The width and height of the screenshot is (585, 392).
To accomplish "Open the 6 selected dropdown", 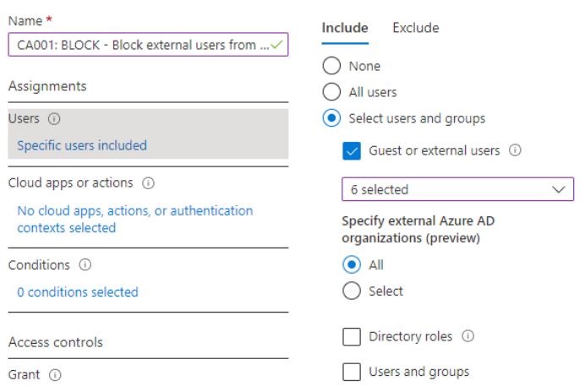I will (x=457, y=189).
